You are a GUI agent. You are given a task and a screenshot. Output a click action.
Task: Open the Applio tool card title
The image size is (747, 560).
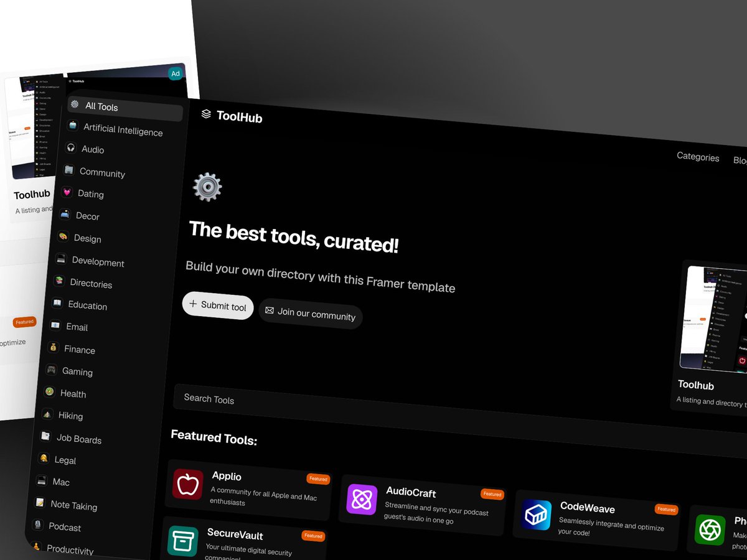227,476
